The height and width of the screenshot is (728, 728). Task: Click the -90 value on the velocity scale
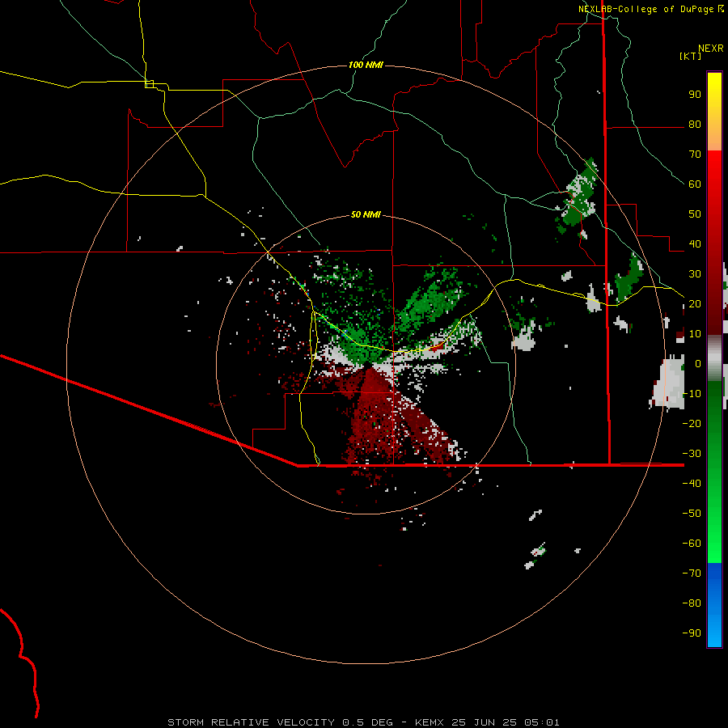(692, 633)
